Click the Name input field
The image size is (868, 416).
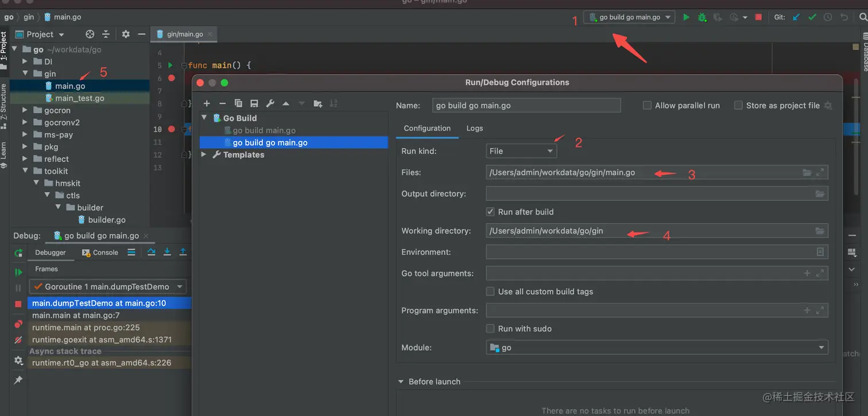click(526, 106)
